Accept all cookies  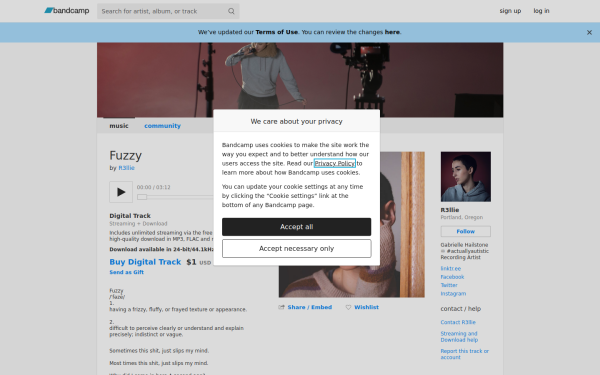(x=297, y=227)
